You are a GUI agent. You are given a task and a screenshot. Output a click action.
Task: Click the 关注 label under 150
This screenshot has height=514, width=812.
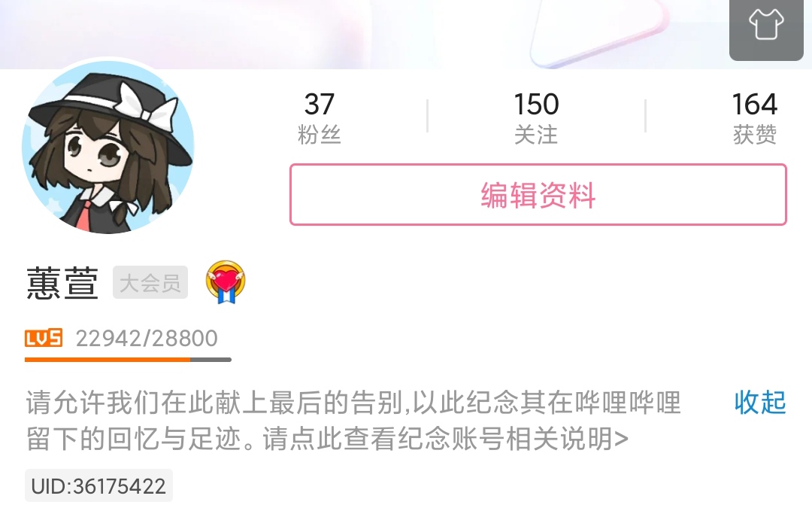click(x=536, y=135)
